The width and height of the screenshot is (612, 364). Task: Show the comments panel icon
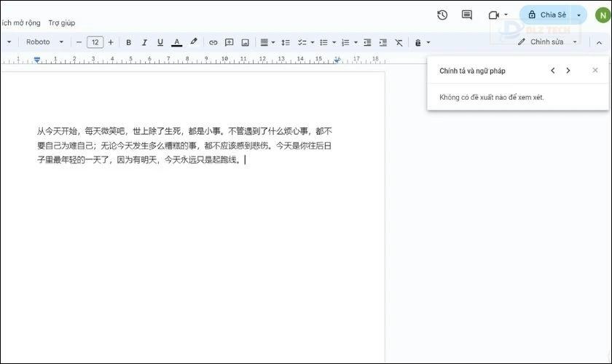(467, 15)
